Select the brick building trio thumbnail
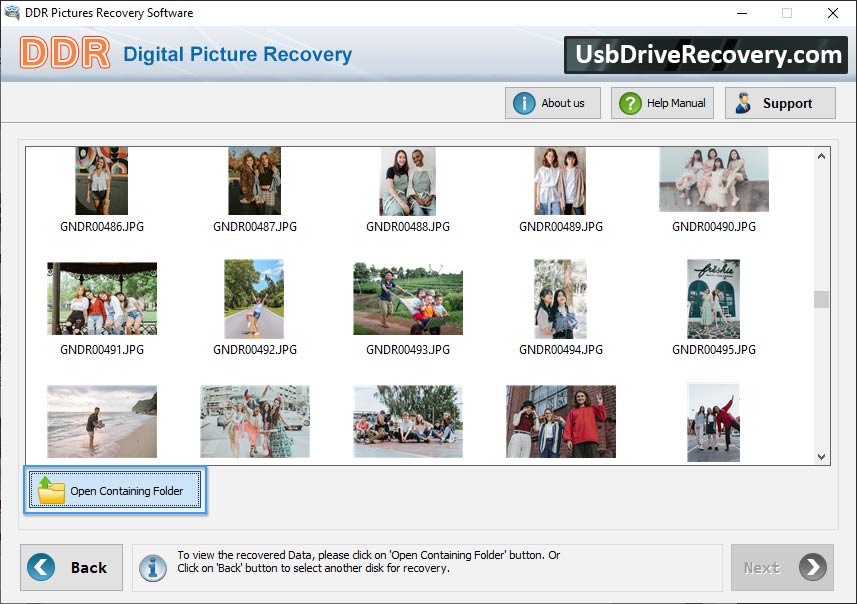 click(561, 421)
